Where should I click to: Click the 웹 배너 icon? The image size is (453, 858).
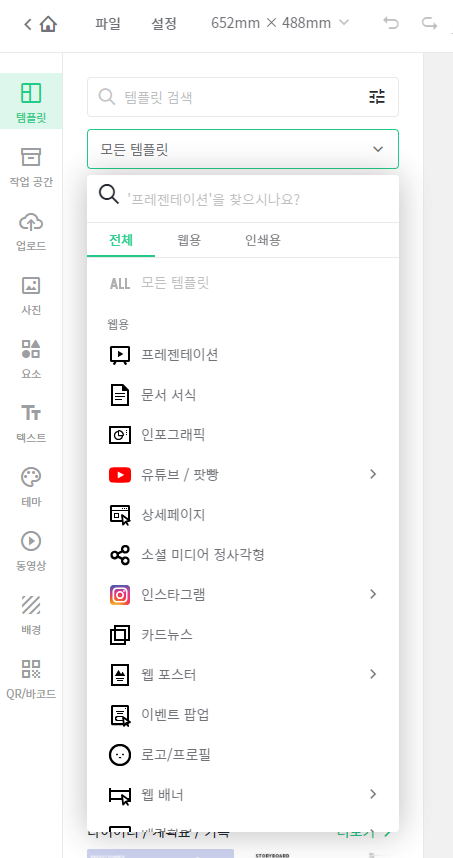tap(120, 795)
